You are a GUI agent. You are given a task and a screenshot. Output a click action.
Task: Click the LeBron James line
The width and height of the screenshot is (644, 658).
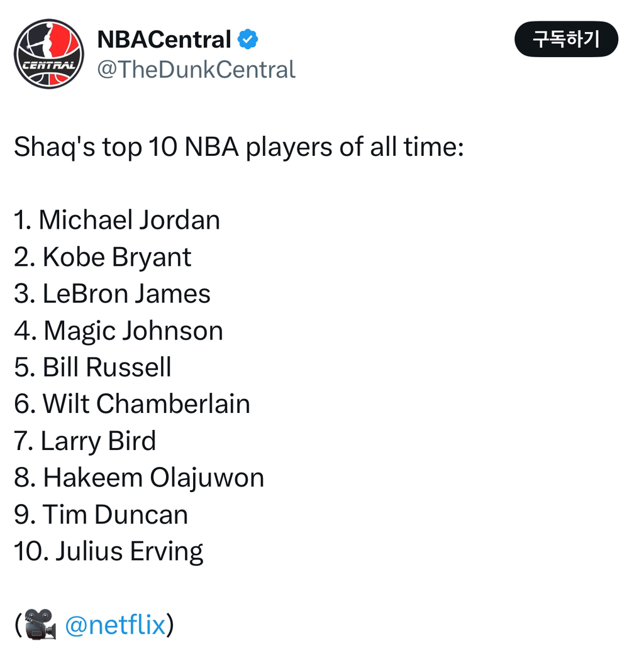113,294
